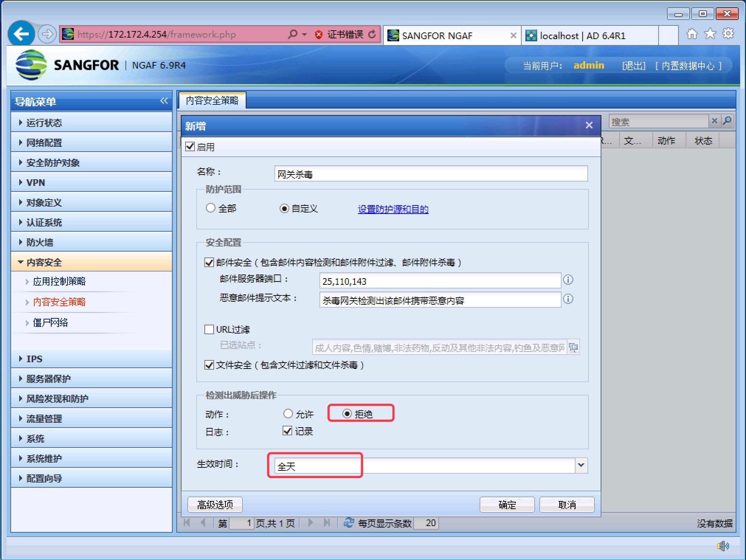Open the site selection icon for URL filter
Screen dimensions: 746x560
573,347
